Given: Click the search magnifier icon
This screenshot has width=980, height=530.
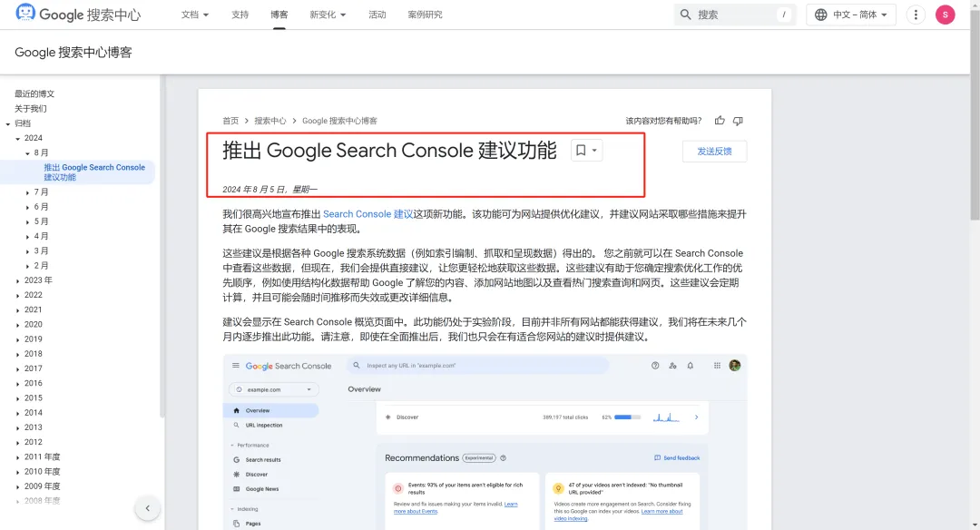Looking at the screenshot, I should [x=686, y=15].
